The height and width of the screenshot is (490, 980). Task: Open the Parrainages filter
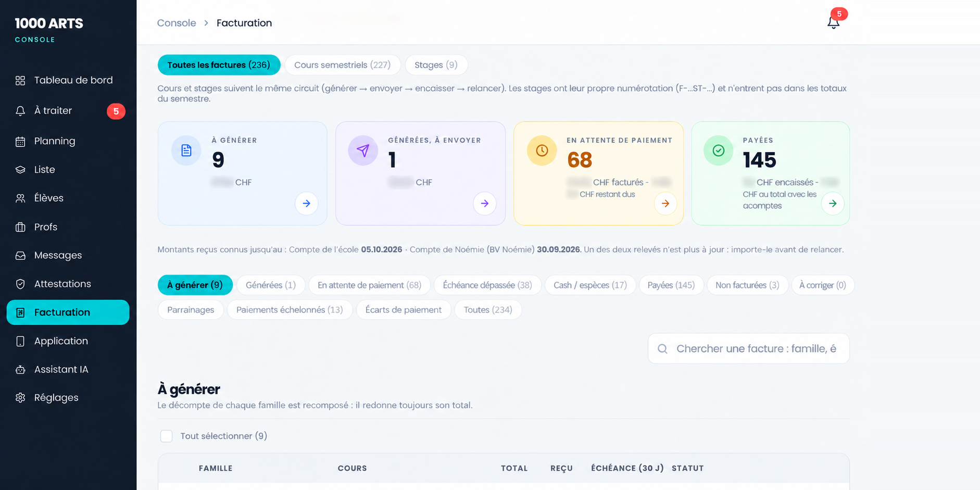[191, 310]
